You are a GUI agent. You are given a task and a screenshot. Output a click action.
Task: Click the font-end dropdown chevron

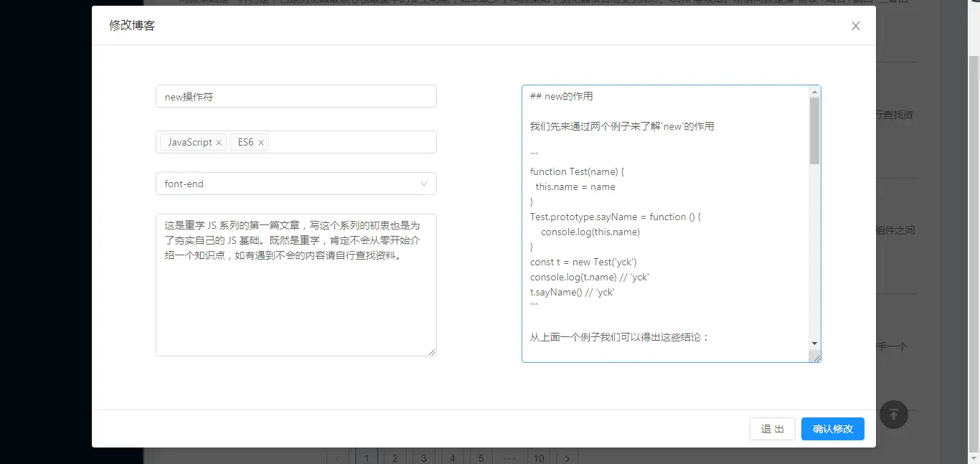(x=424, y=184)
